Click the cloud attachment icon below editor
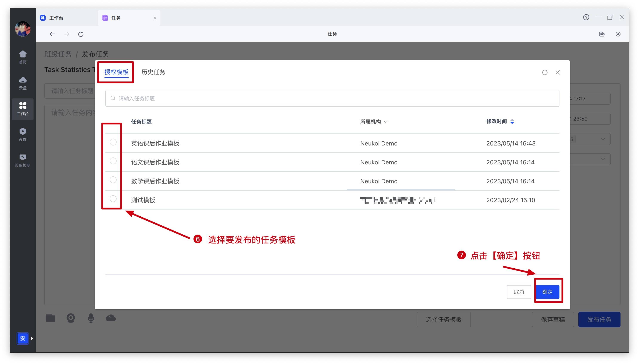The image size is (639, 364). pyautogui.click(x=111, y=318)
